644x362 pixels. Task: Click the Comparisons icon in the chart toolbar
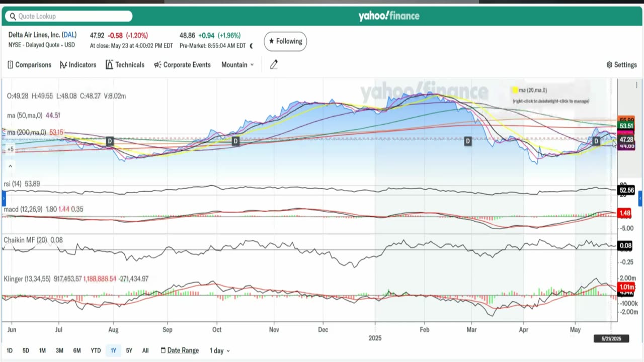[x=10, y=65]
